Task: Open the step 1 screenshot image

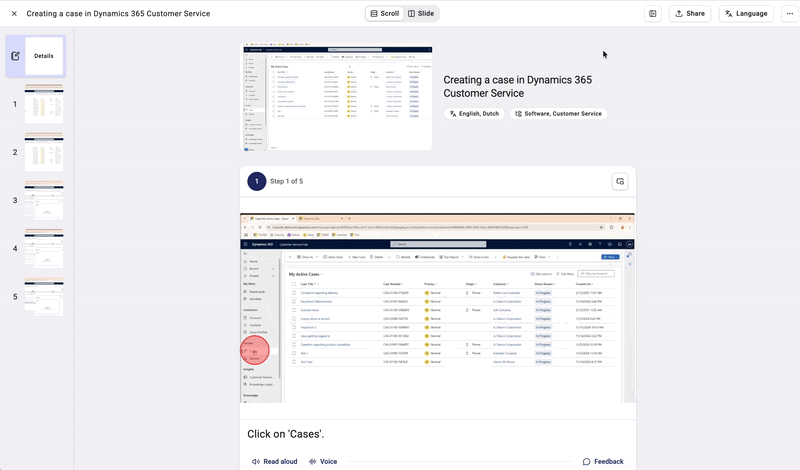Action: (x=438, y=308)
